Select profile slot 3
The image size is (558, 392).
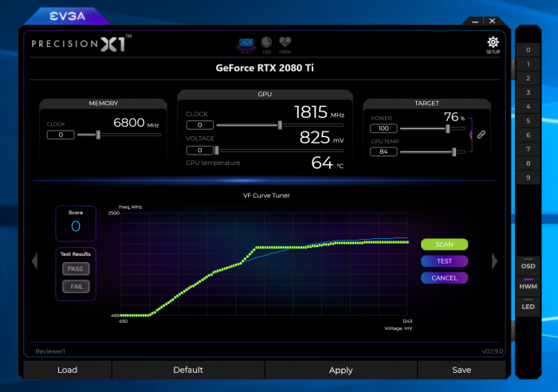tap(528, 92)
